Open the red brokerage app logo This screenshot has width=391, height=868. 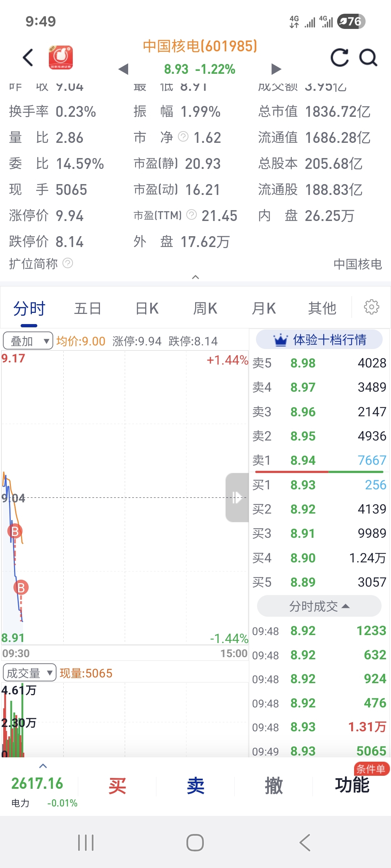tap(61, 57)
